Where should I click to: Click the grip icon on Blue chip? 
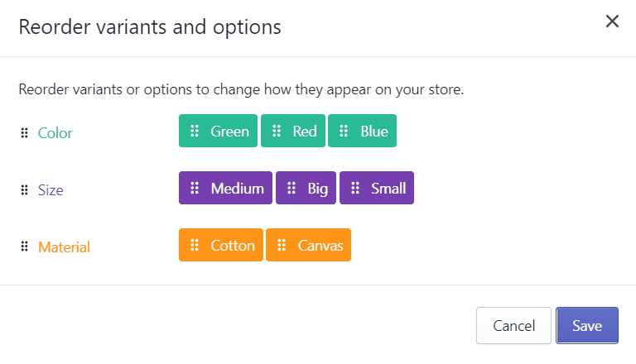344,131
